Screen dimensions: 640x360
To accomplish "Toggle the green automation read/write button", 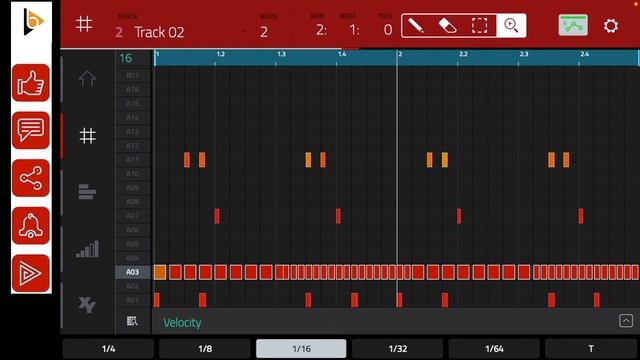I will coord(573,25).
